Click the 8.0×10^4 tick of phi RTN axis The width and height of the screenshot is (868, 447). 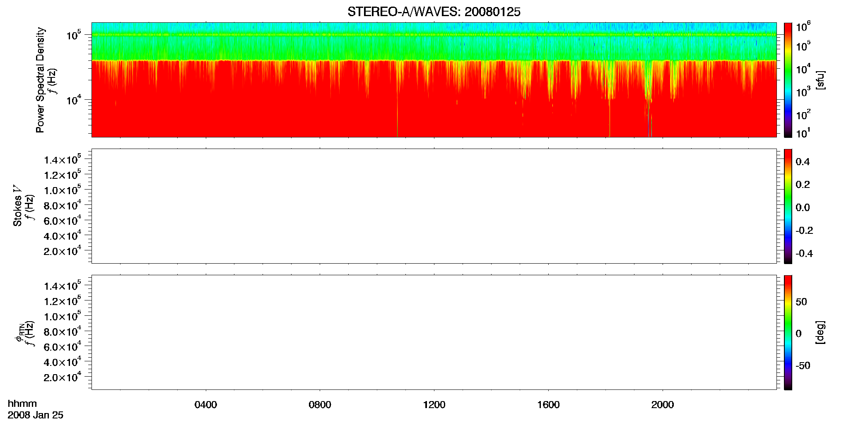(63, 332)
